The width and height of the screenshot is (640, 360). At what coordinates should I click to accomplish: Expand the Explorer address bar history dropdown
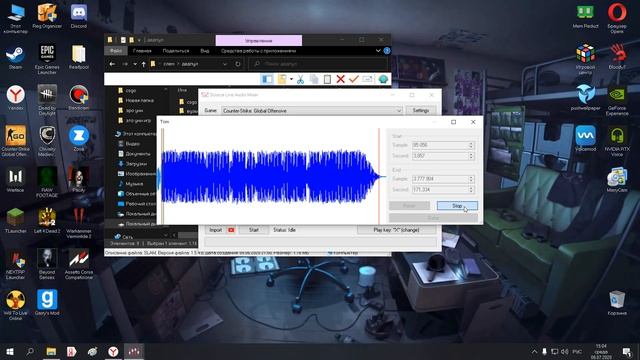pyautogui.click(x=225, y=64)
